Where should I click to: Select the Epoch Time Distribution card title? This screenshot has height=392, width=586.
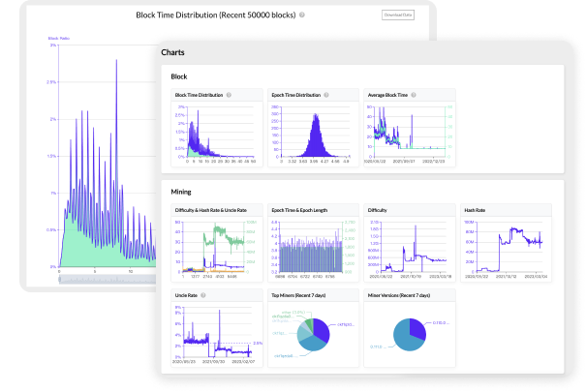click(293, 95)
